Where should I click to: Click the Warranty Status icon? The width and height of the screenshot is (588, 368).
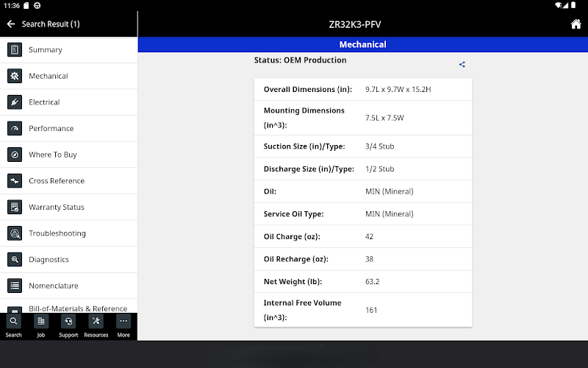(x=15, y=207)
